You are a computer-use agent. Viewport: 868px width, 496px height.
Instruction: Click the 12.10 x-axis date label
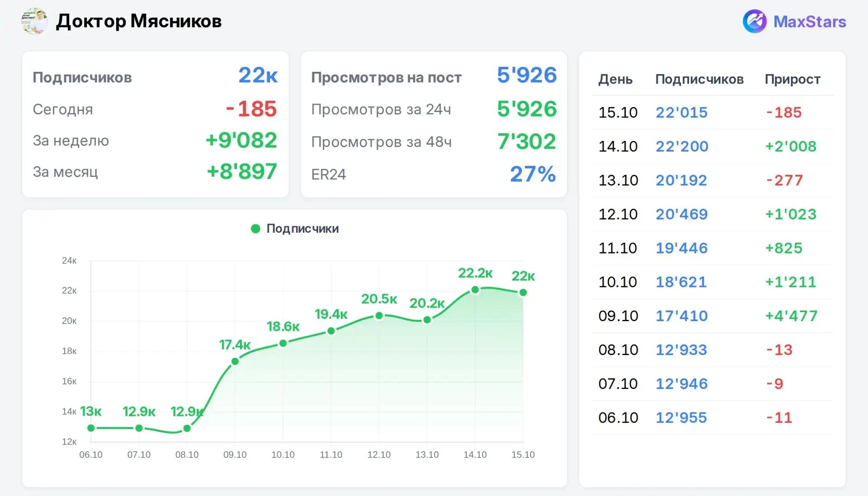click(x=379, y=455)
